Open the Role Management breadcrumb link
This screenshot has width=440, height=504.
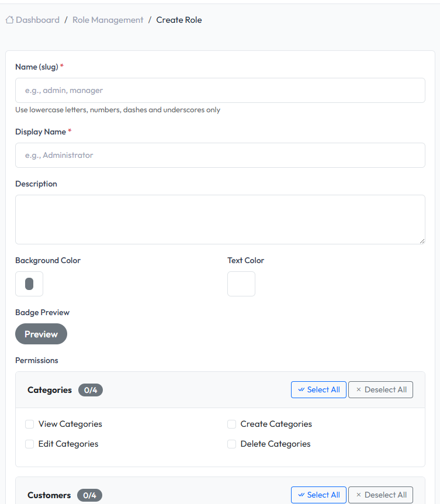point(108,20)
